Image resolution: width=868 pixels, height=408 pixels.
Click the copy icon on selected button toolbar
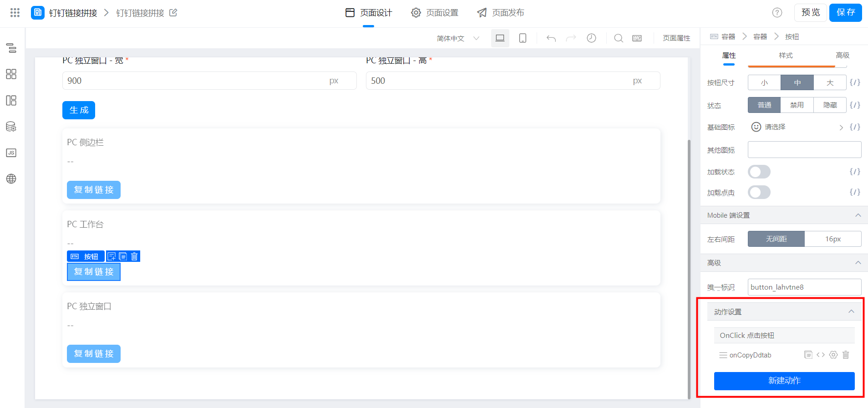[123, 256]
